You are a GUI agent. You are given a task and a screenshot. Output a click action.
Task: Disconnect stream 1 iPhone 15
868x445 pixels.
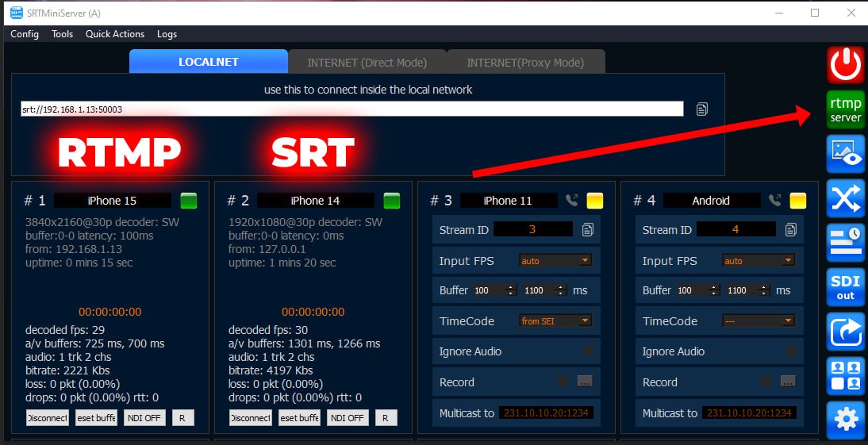48,418
